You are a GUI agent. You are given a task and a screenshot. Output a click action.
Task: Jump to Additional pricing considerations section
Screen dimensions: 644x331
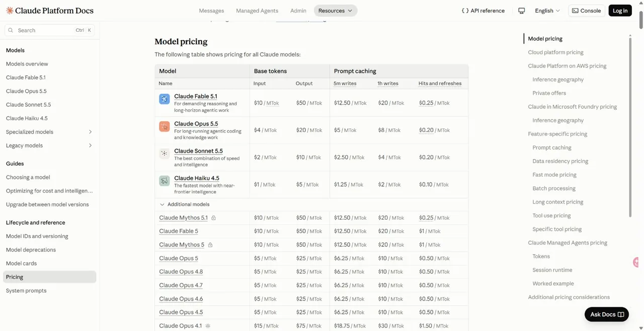click(x=569, y=297)
